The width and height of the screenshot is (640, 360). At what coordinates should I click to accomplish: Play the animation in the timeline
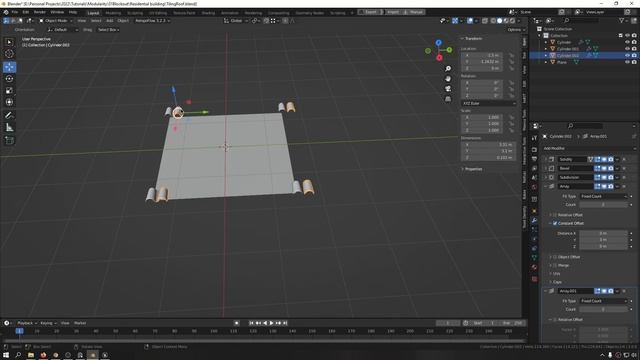point(271,323)
